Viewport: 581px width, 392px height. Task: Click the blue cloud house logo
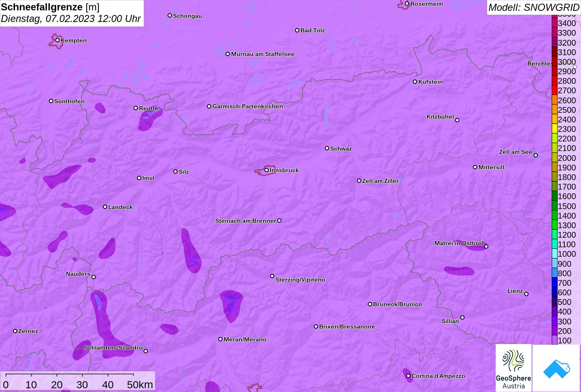tap(556, 368)
